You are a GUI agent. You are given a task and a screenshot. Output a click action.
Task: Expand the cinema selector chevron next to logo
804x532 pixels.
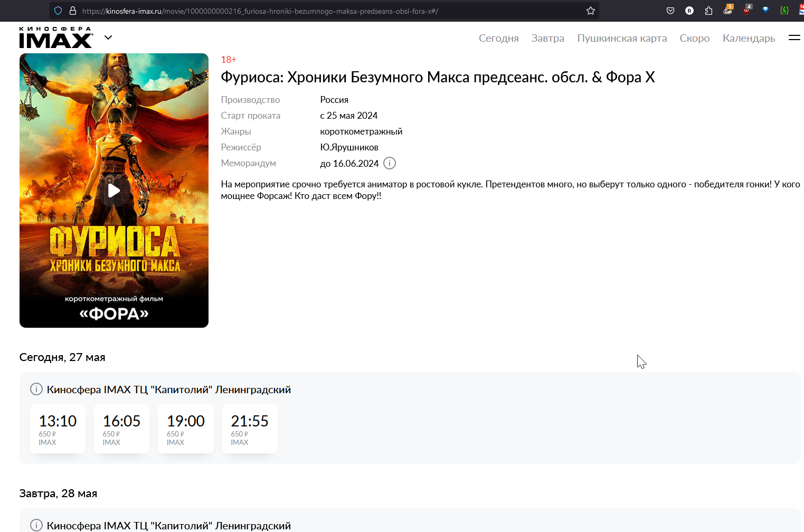click(108, 37)
